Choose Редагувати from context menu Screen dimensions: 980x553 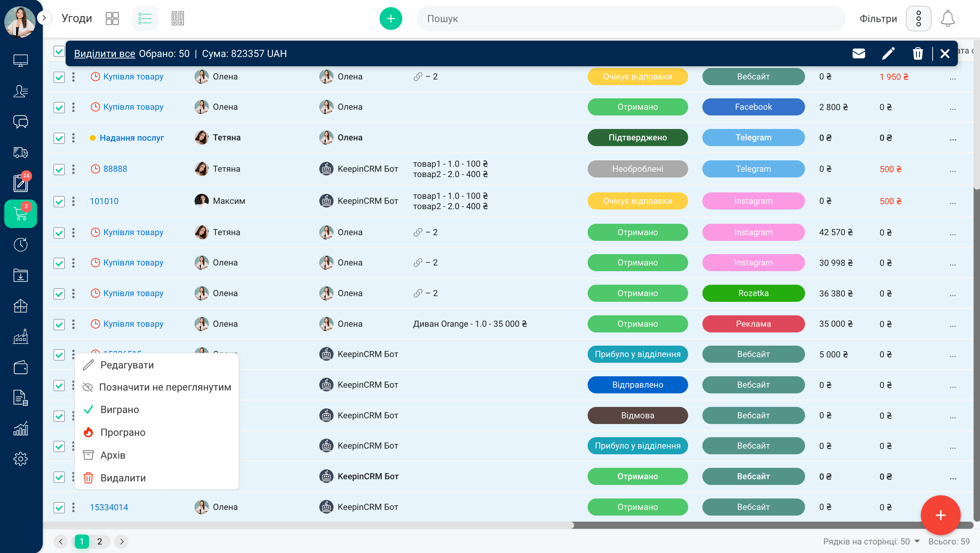tap(157, 365)
